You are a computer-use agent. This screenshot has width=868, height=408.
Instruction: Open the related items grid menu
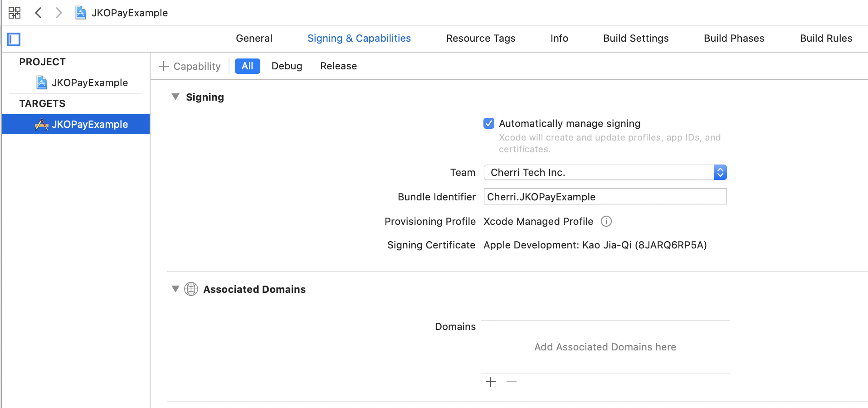15,13
